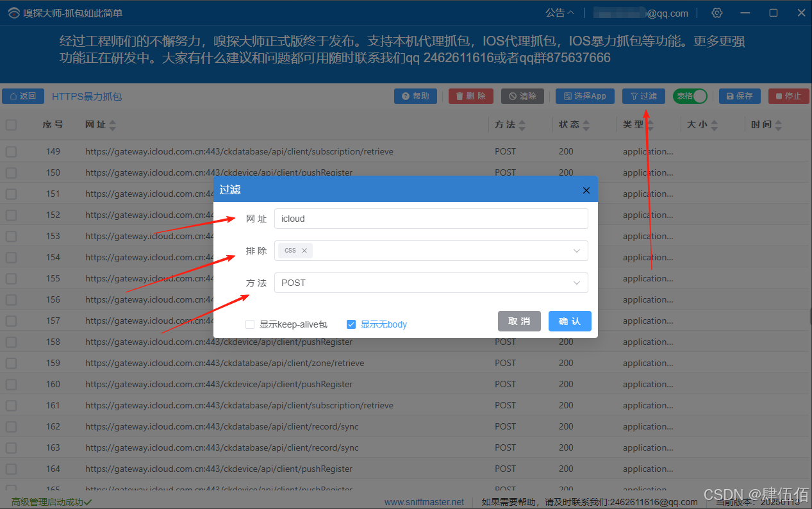Check the row 152 checkbox
Image resolution: width=812 pixels, height=509 pixels.
click(x=12, y=215)
